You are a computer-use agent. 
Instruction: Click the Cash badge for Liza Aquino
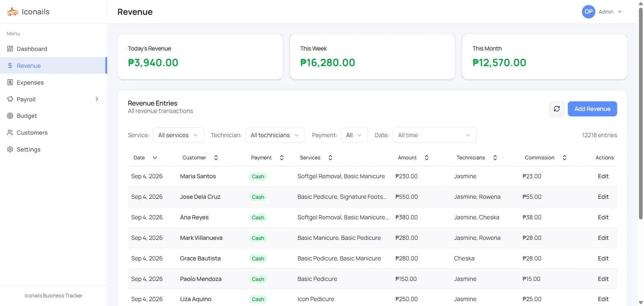(258, 299)
